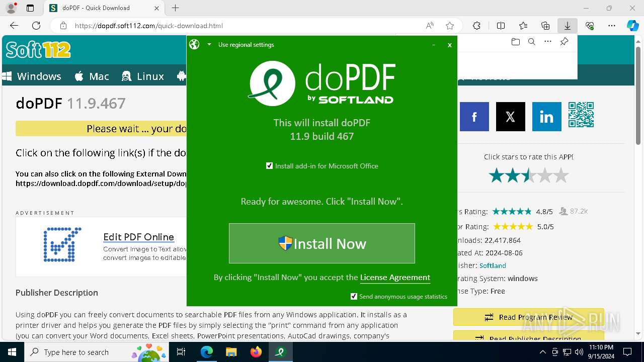The height and width of the screenshot is (362, 644).
Task: Open tab actions menu icon
Action: click(x=30, y=8)
